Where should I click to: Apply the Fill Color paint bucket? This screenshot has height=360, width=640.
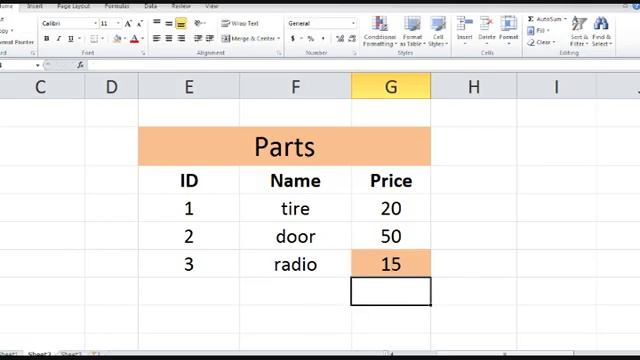click(x=118, y=39)
